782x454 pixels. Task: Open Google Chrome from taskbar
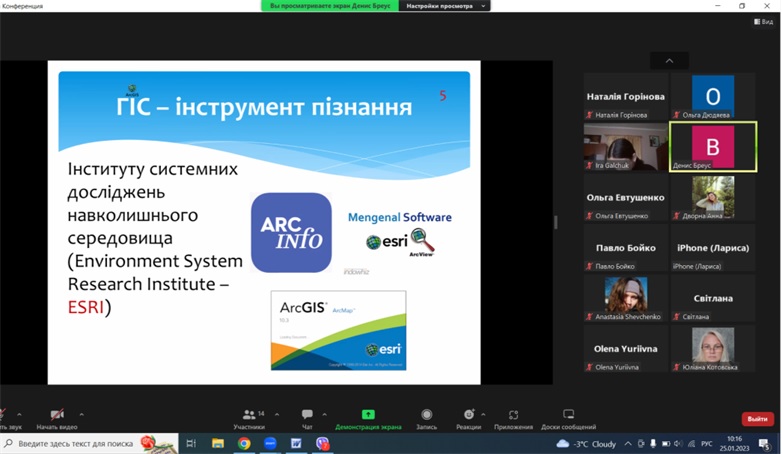(244, 443)
